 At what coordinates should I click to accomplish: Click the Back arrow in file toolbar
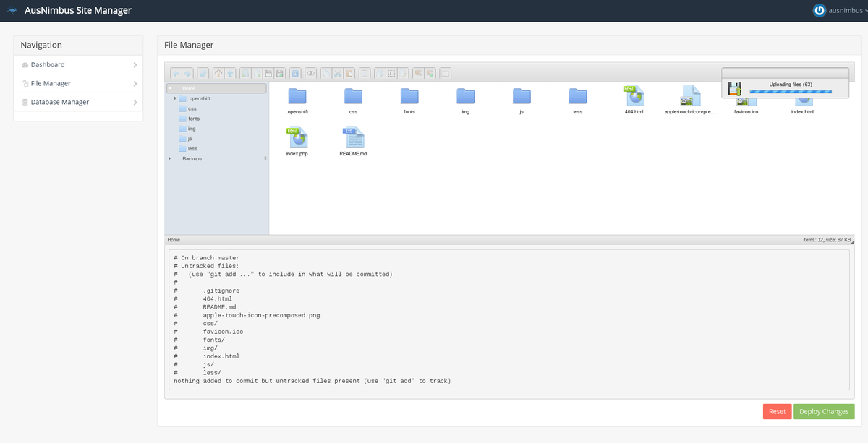tap(176, 73)
